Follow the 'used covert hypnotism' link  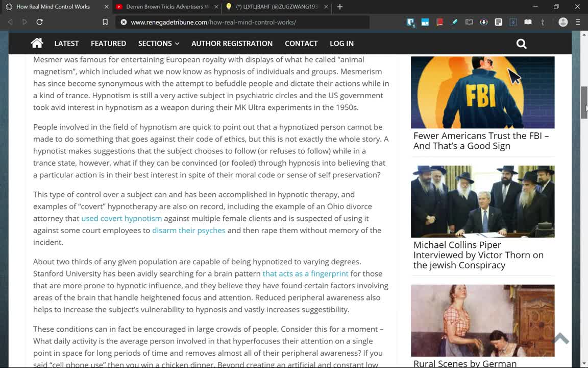pyautogui.click(x=121, y=218)
